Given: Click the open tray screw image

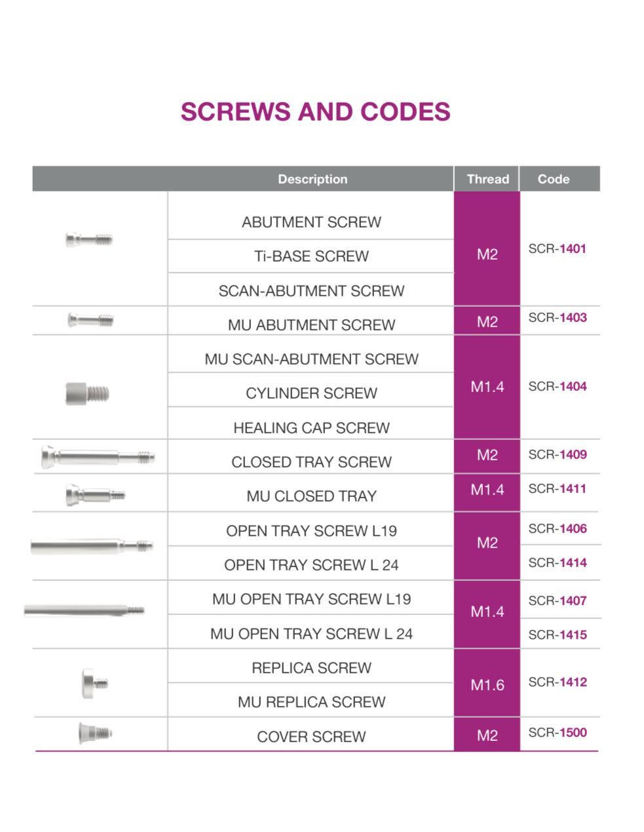Looking at the screenshot, I should tap(92, 545).
